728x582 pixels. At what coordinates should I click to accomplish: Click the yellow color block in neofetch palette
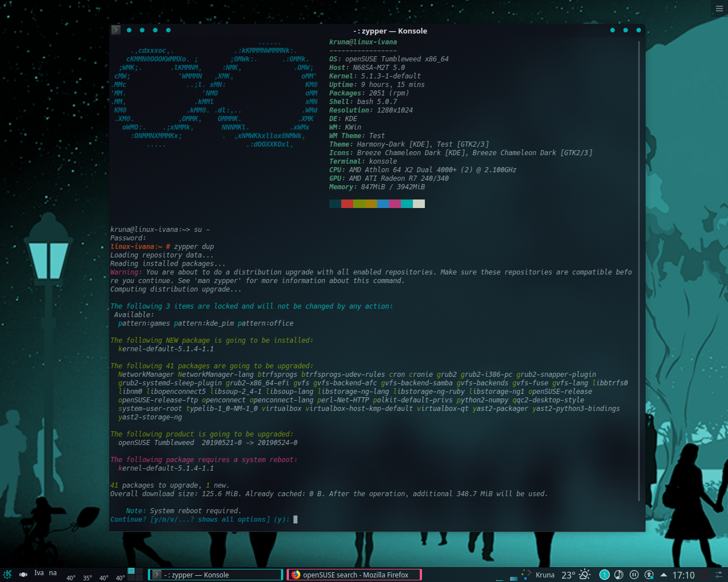point(371,203)
